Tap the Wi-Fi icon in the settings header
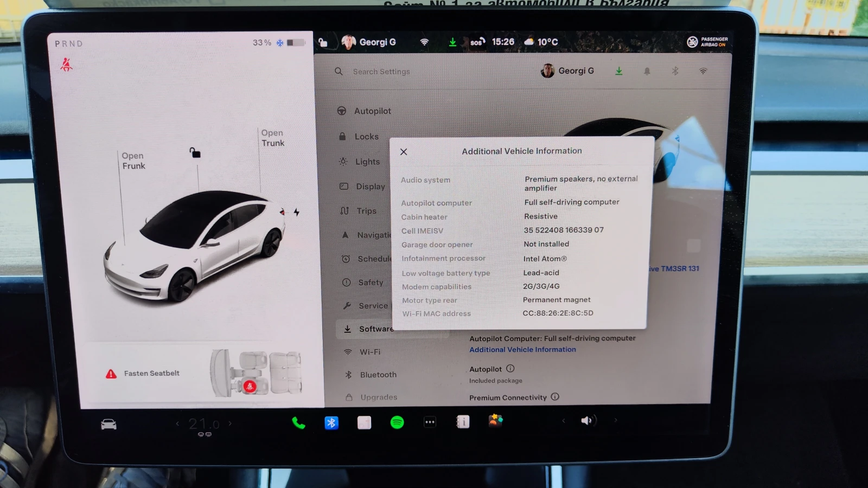The width and height of the screenshot is (868, 488). point(703,71)
